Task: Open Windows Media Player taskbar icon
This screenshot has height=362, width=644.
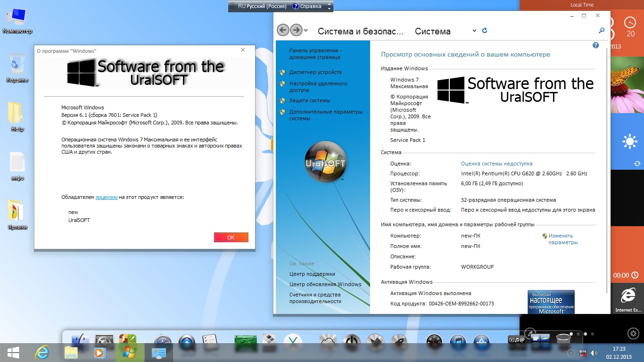Action: (99, 353)
